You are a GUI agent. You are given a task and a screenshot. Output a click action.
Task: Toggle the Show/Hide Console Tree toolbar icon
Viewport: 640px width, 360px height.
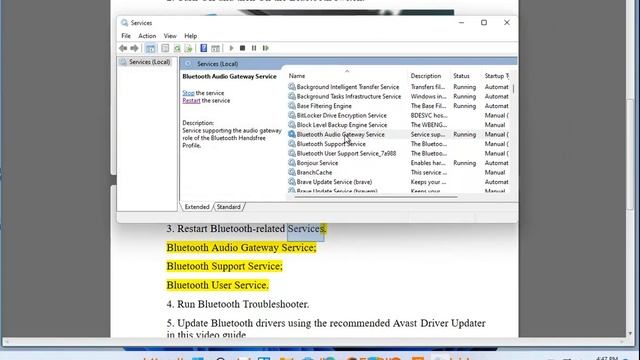pyautogui.click(x=150, y=48)
